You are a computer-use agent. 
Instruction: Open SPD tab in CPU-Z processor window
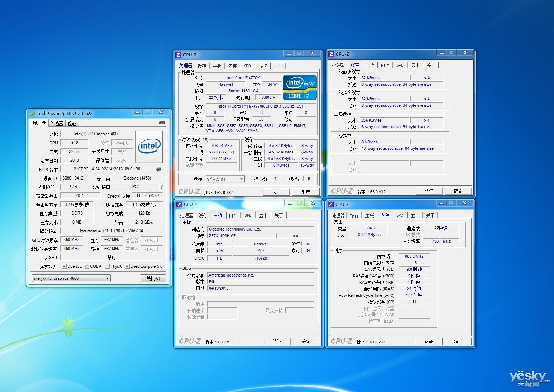click(x=248, y=66)
